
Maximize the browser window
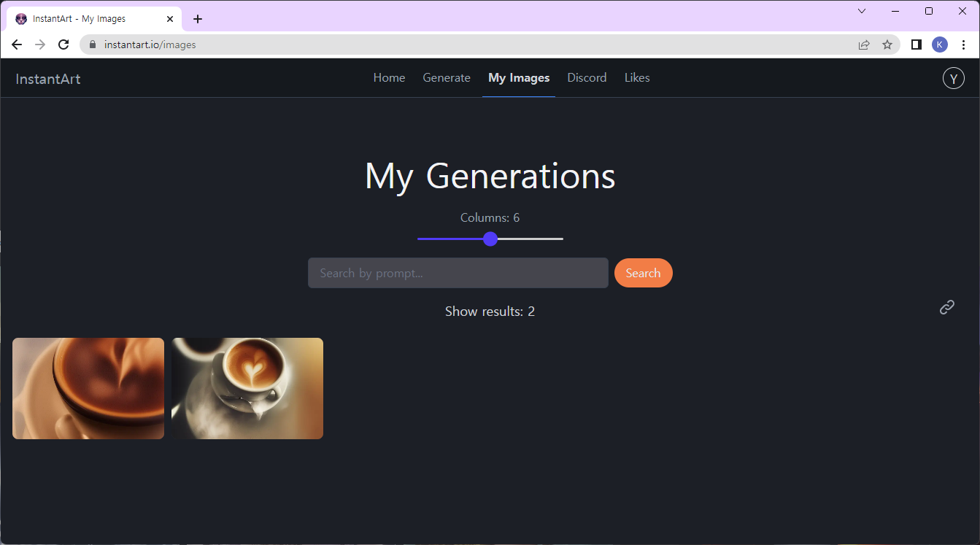coord(929,11)
